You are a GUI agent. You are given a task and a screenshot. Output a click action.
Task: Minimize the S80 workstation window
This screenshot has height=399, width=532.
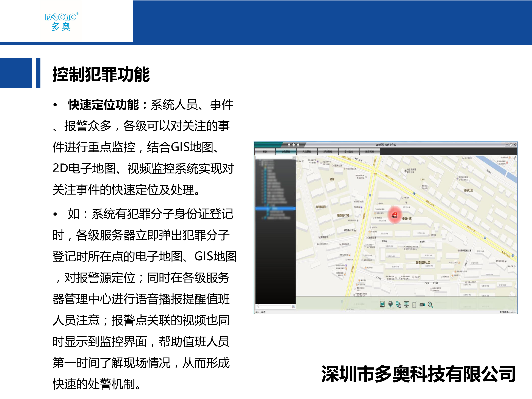(x=506, y=145)
